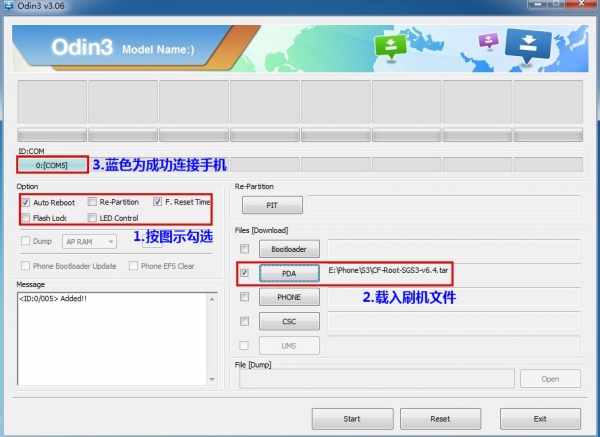Click the PIT file path field
The image size is (600, 437).
(444, 205)
